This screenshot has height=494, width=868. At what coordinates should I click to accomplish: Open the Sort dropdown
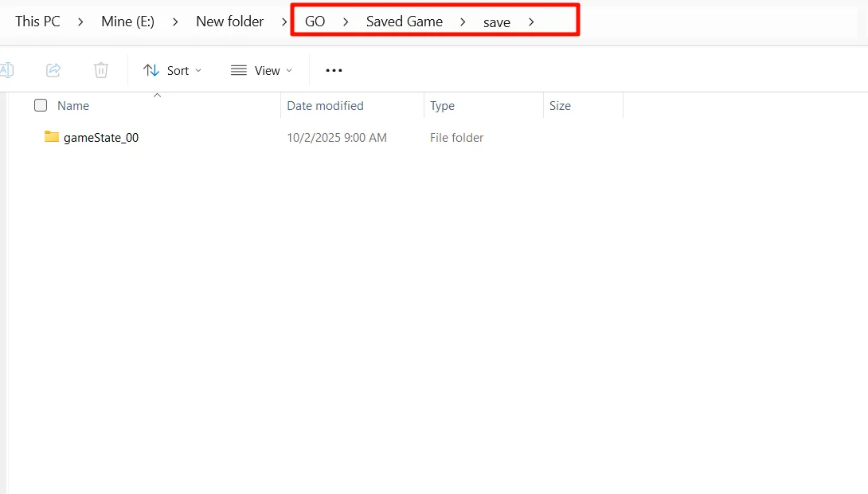172,70
